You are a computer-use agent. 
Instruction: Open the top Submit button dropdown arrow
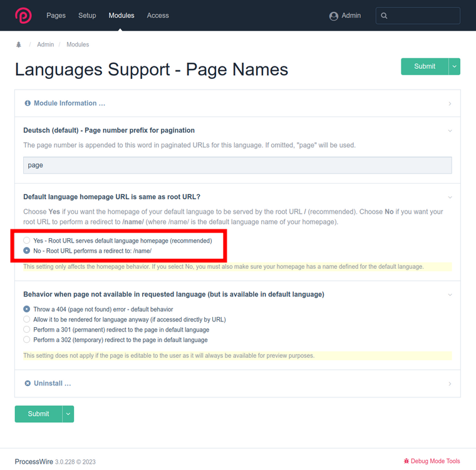[x=455, y=66]
